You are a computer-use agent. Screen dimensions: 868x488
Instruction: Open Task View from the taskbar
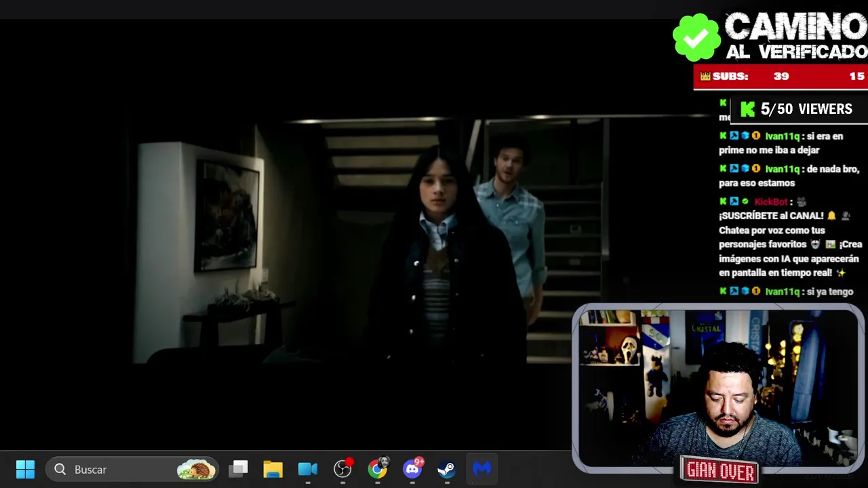tap(239, 469)
